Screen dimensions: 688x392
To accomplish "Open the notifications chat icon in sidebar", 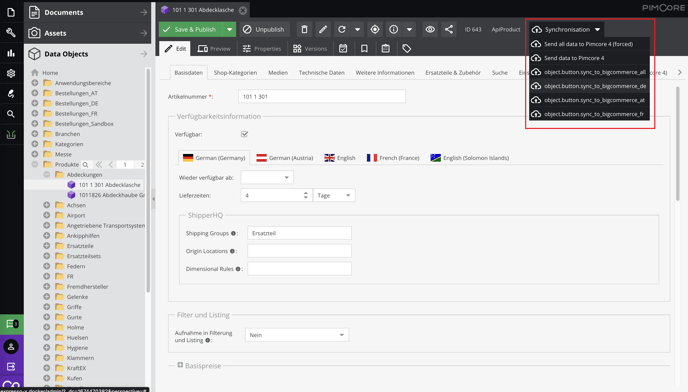I will click(11, 324).
